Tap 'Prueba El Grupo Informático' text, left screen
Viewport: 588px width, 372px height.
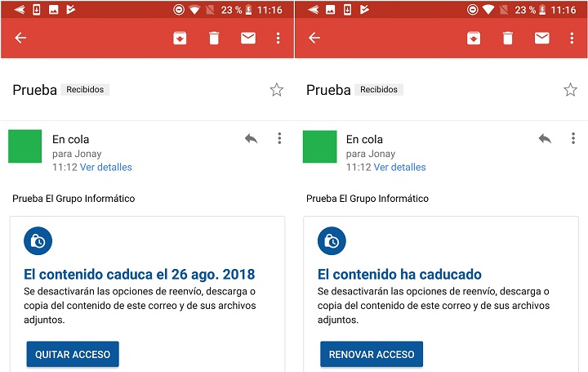[73, 199]
